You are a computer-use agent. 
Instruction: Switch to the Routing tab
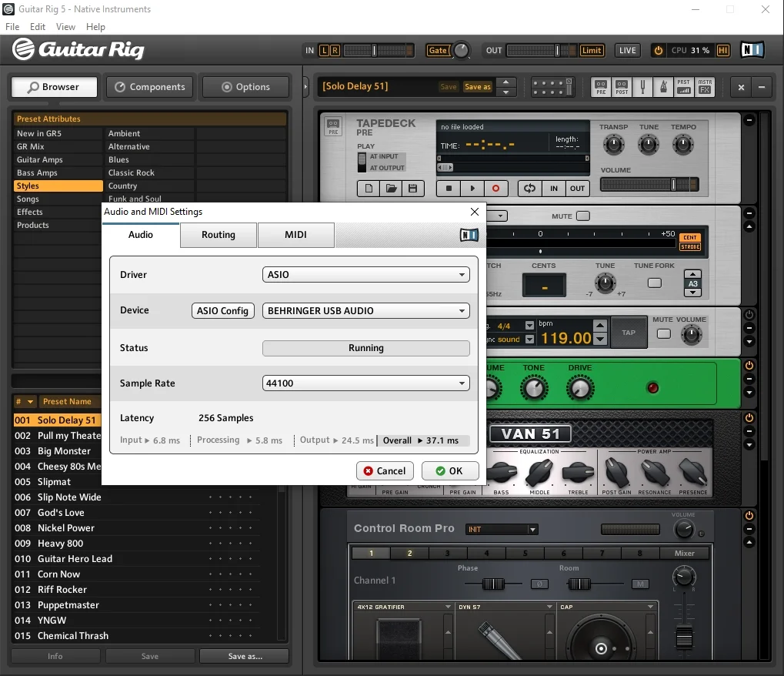click(219, 235)
